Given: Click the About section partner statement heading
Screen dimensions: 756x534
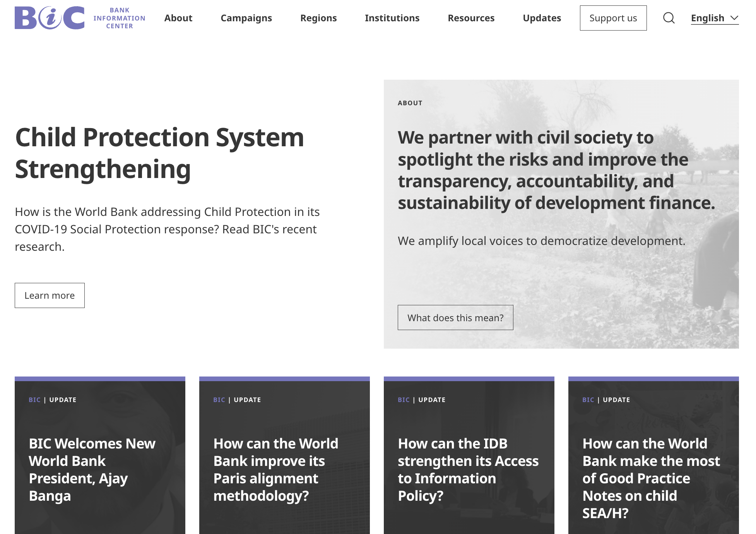Looking at the screenshot, I should point(556,170).
